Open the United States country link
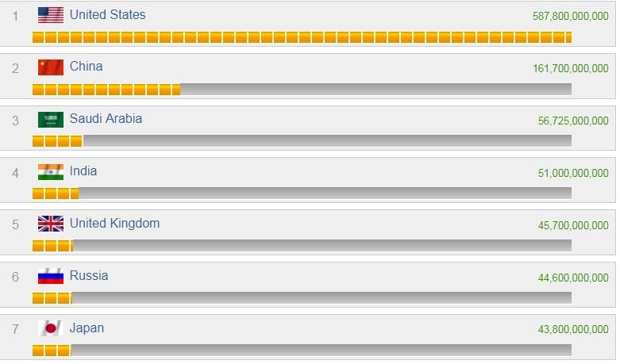This screenshot has height=364, width=620. 107,14
